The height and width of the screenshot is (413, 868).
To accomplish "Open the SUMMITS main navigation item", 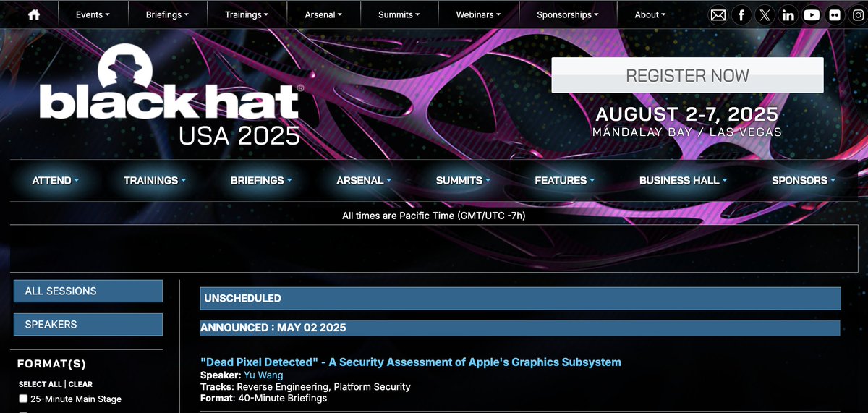I will click(463, 180).
